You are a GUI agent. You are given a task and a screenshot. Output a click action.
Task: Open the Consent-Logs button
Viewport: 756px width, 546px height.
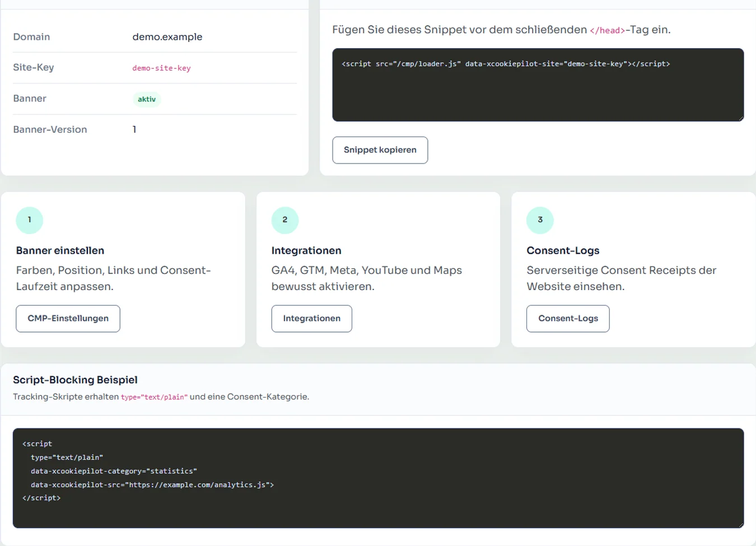click(568, 319)
